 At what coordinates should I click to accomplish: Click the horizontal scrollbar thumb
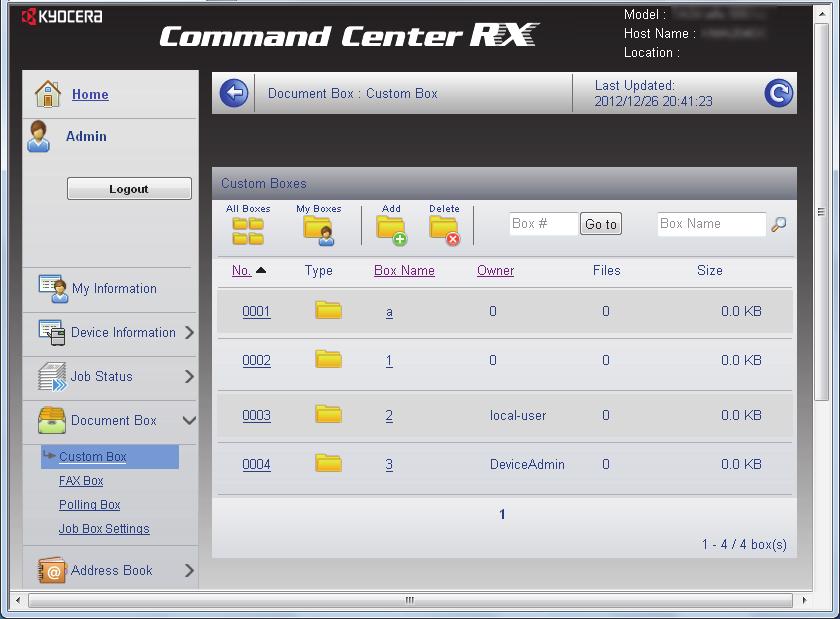coord(410,600)
